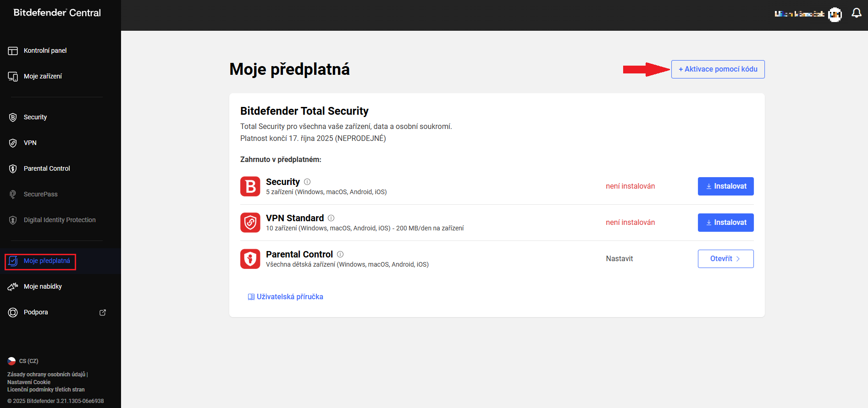Click the Parental Control sidebar icon

[x=13, y=168]
